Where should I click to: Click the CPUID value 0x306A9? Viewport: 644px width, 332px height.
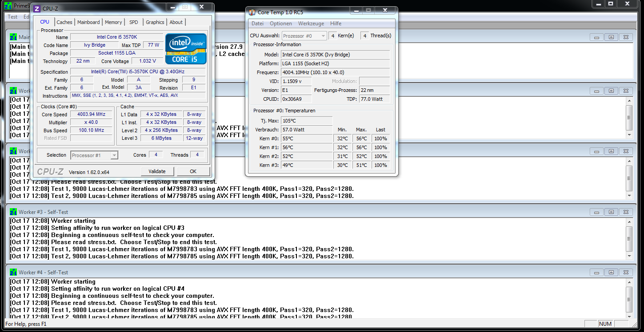[x=296, y=99]
